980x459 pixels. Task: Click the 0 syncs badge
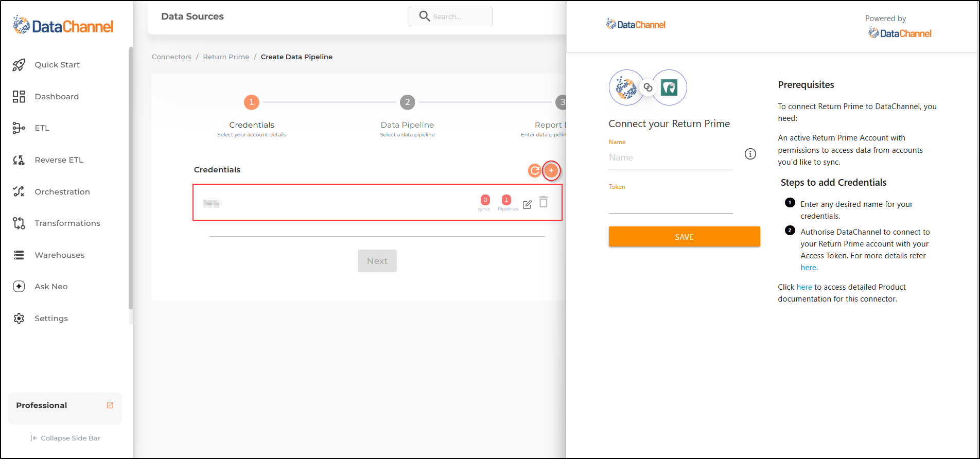tap(485, 200)
